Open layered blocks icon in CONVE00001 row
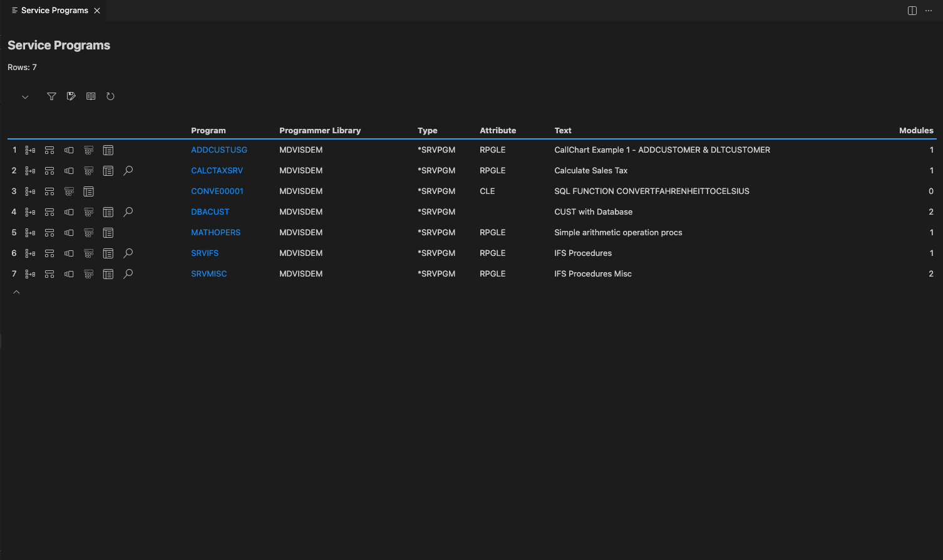Screen dimensions: 943x560 (69, 191)
